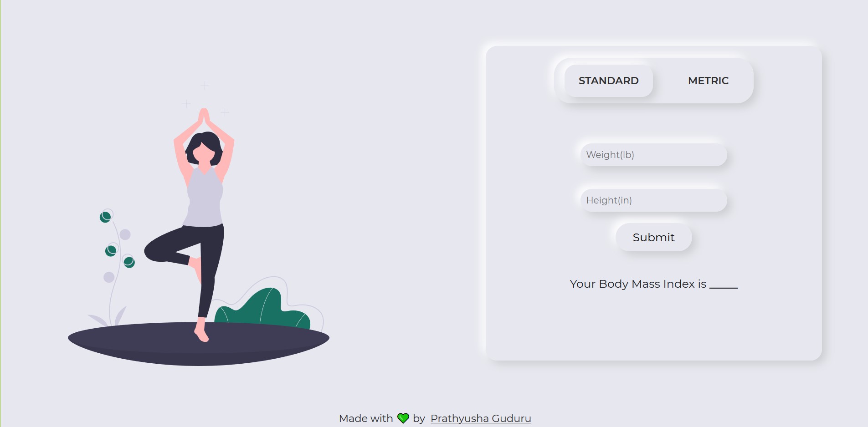Click the "Your Body Mass Index is" text
Image resolution: width=868 pixels, height=427 pixels.
point(638,284)
